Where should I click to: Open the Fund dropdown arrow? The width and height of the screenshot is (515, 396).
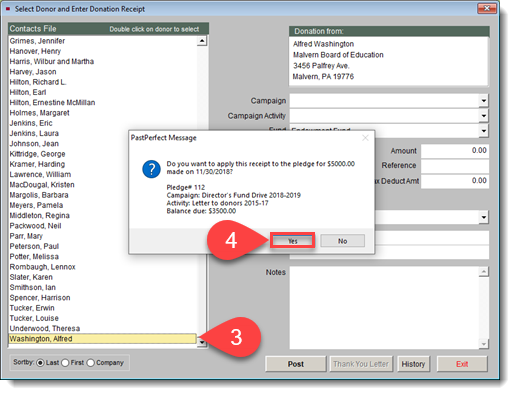(x=483, y=131)
